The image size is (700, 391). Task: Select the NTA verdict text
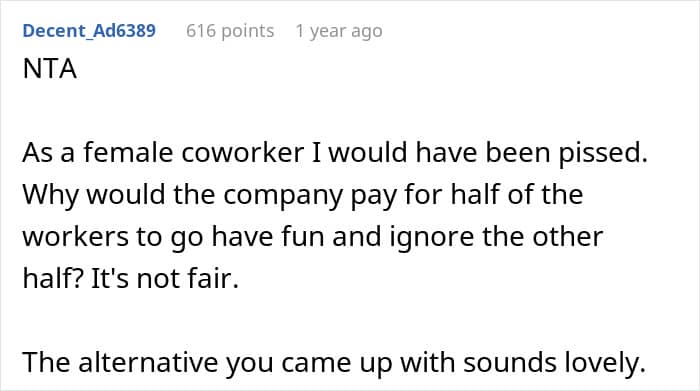(50, 69)
